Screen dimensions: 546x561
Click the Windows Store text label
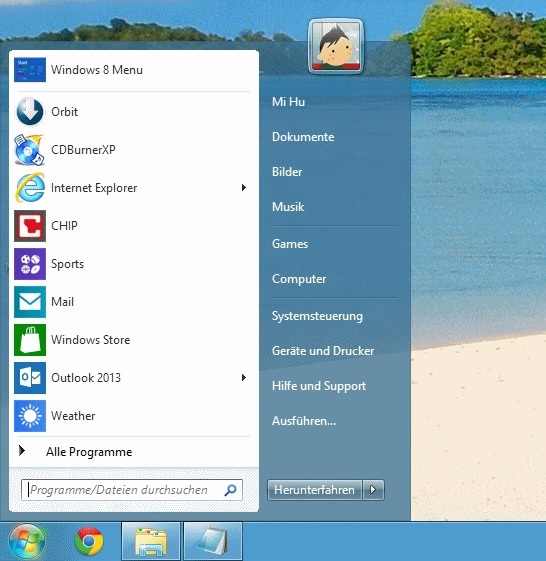click(91, 340)
